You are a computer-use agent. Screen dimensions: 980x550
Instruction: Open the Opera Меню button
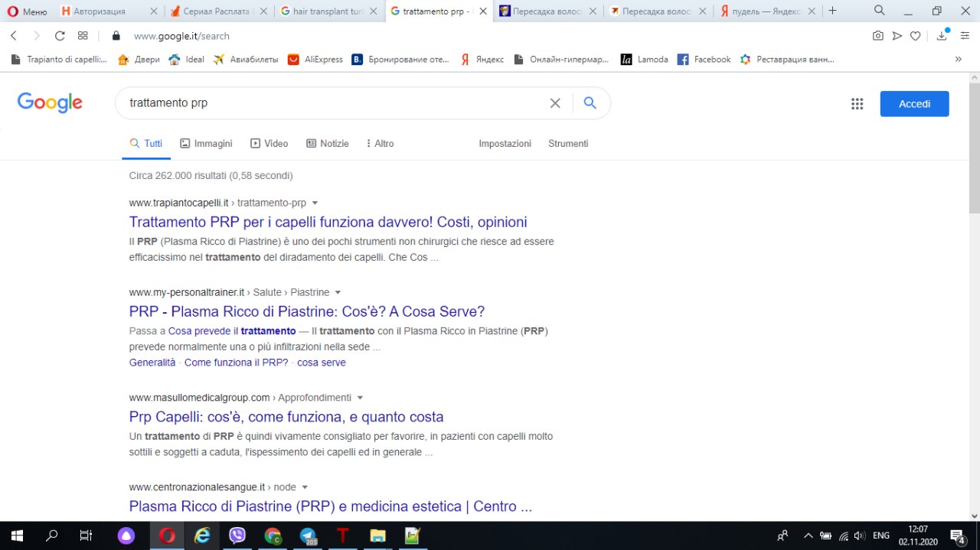(27, 11)
